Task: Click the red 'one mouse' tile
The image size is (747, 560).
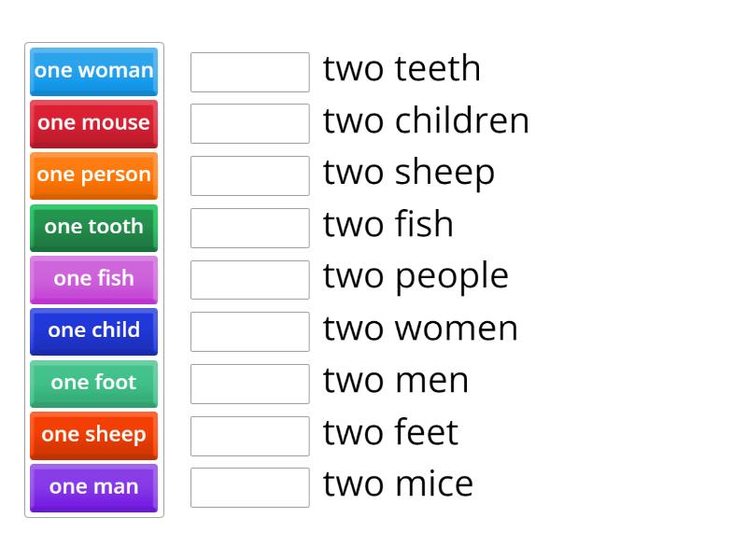Action: pos(93,123)
